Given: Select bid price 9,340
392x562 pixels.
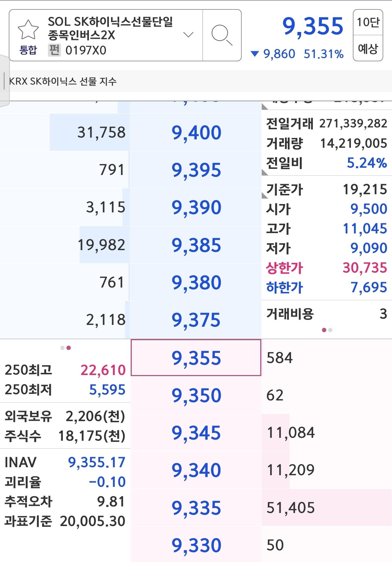Looking at the screenshot, I should 196,470.
